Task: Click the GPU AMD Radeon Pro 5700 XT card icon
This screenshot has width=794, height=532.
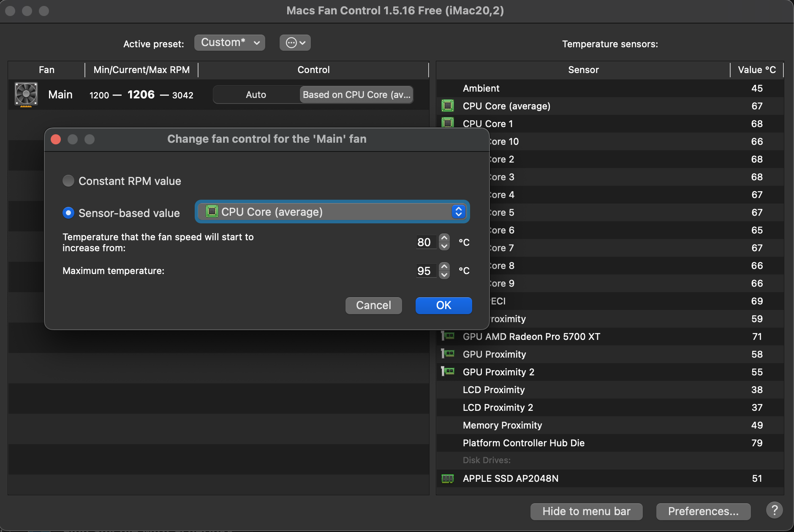Action: [x=448, y=336]
